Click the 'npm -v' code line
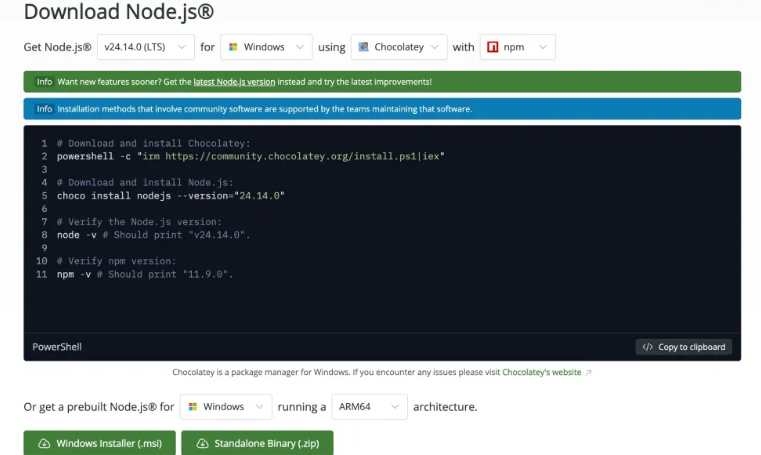 (x=145, y=274)
